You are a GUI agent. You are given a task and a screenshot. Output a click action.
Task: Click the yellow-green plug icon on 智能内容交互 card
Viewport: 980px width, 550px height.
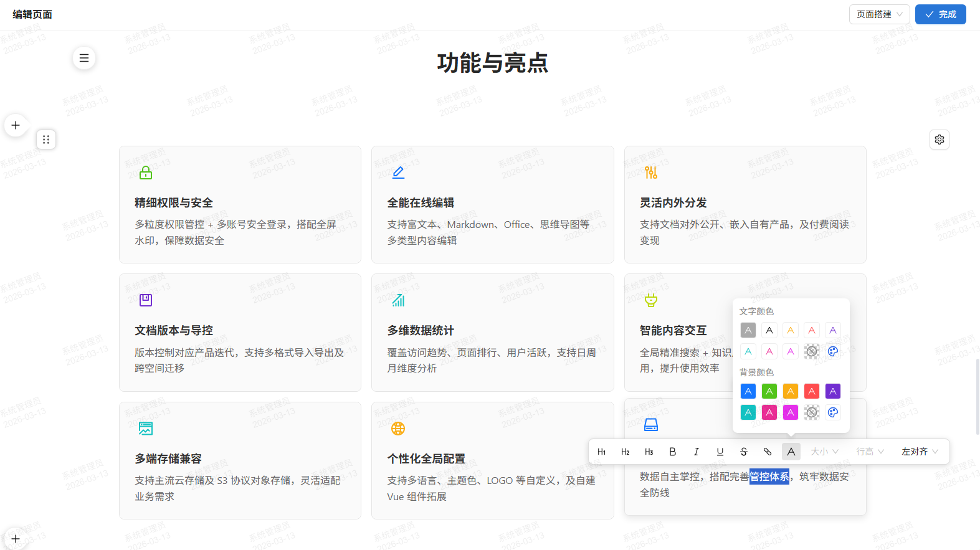click(x=651, y=300)
